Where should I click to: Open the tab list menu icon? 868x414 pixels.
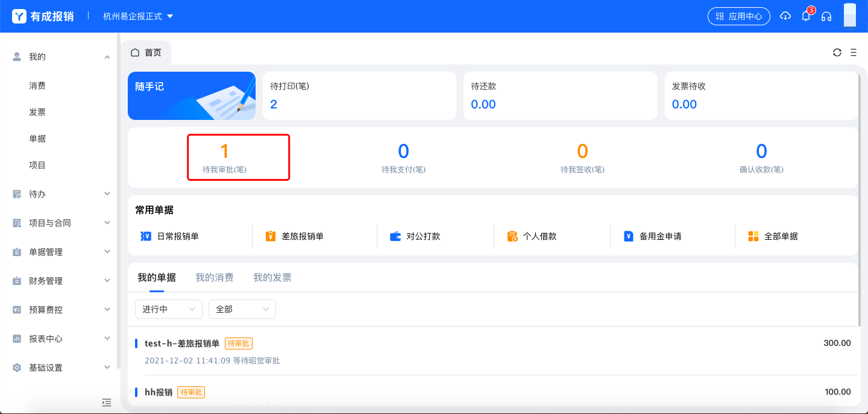pyautogui.click(x=853, y=52)
